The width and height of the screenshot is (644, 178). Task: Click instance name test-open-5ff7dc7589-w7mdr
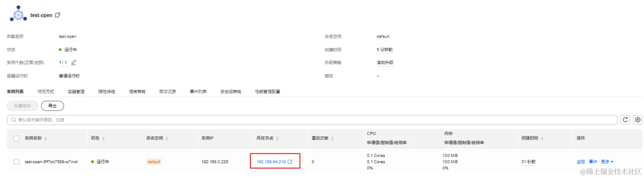pyautogui.click(x=51, y=162)
